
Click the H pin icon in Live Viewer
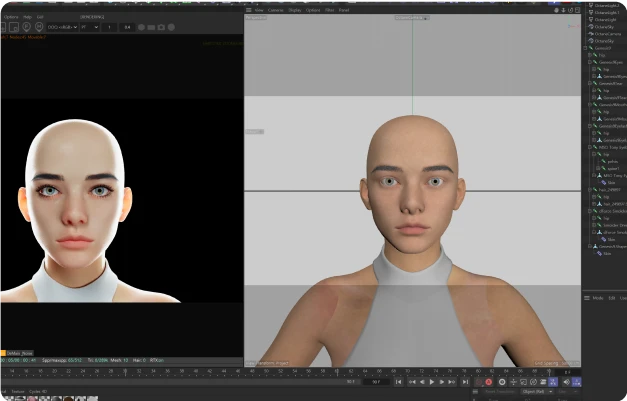(39, 27)
